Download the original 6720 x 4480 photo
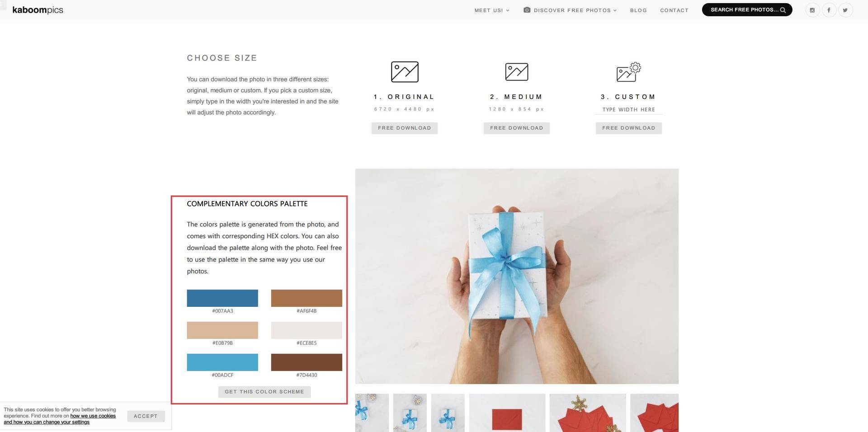 [x=405, y=128]
